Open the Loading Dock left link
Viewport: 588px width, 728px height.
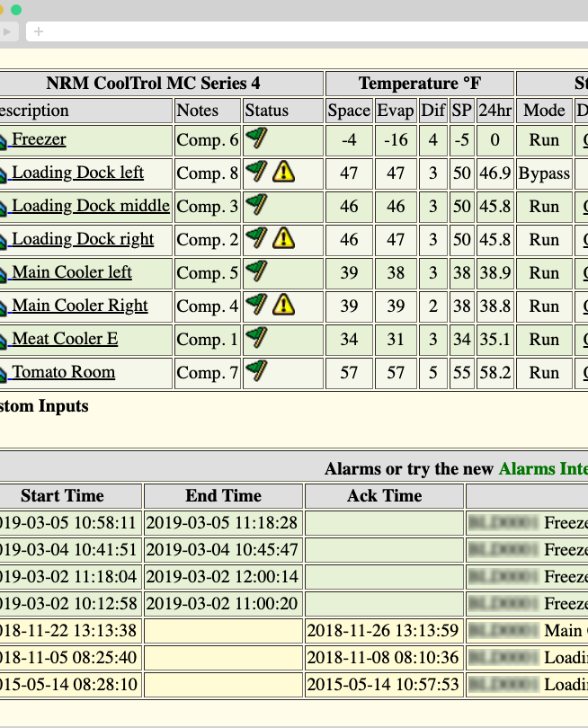[x=77, y=173]
